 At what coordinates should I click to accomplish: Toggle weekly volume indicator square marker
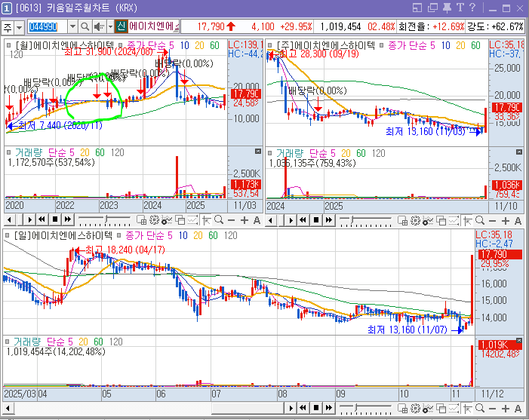coord(270,153)
